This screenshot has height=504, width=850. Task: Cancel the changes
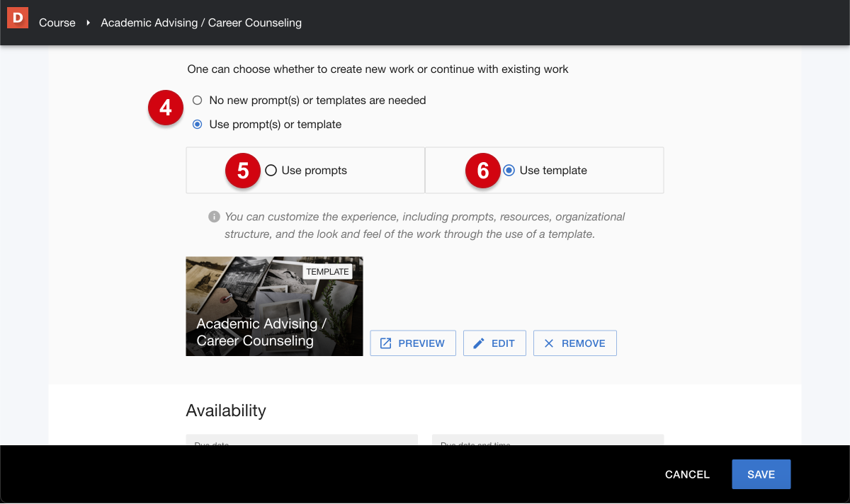coord(687,474)
